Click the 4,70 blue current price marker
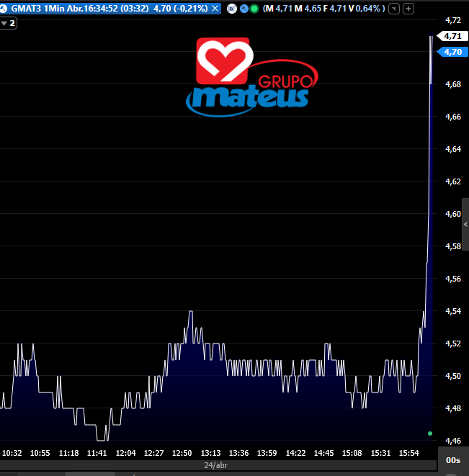This screenshot has height=476, width=469. click(x=452, y=52)
